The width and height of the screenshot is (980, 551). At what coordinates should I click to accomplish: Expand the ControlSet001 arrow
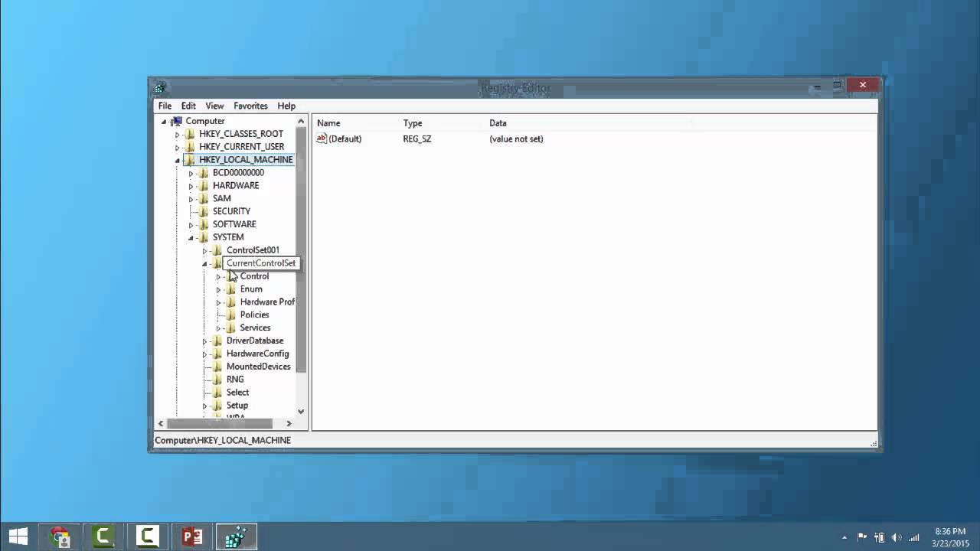(205, 250)
